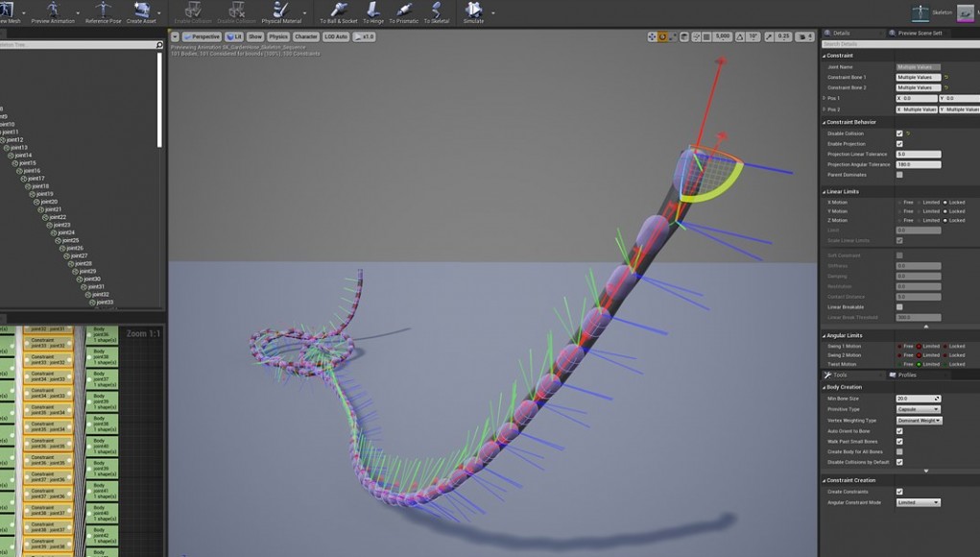Toggle the coordinate system icon in viewport
This screenshot has height=557, width=980.
684,36
